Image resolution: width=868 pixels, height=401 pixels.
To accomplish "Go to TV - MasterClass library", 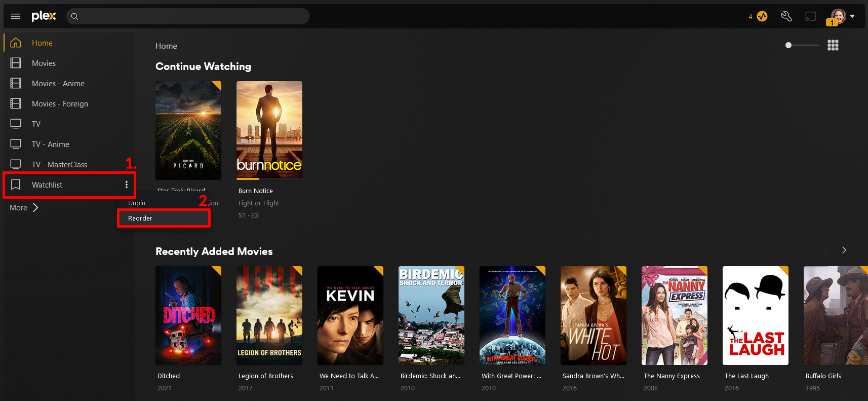I will [x=59, y=164].
